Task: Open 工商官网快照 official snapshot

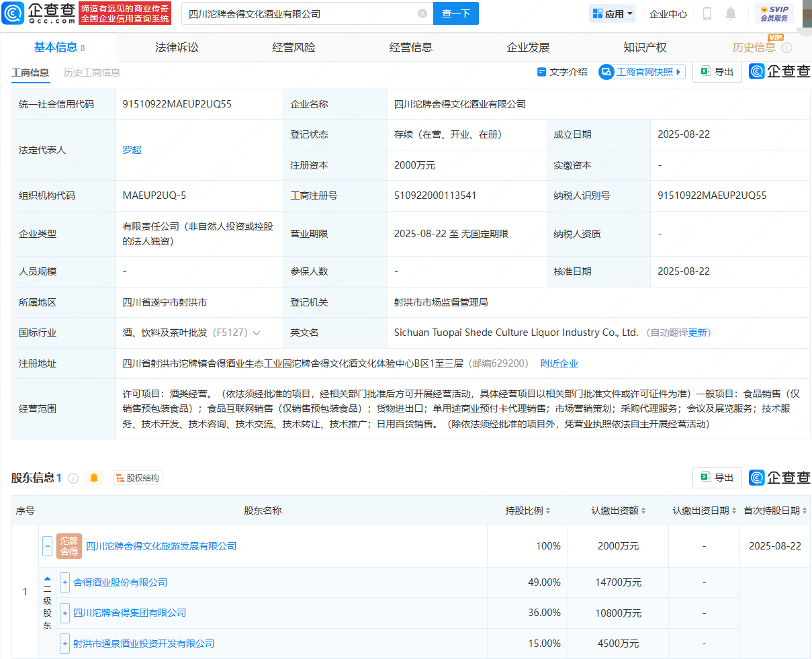Action: coord(641,71)
